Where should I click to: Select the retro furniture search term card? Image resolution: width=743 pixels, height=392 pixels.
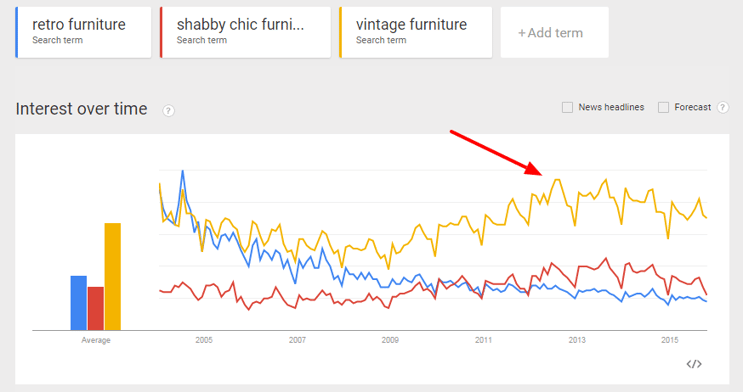tap(83, 32)
